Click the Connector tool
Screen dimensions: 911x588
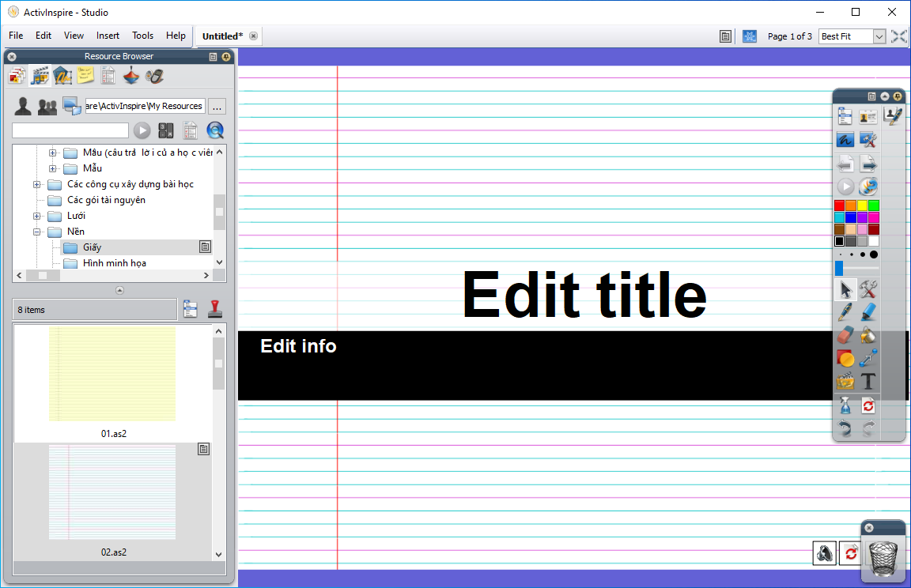[x=868, y=358]
